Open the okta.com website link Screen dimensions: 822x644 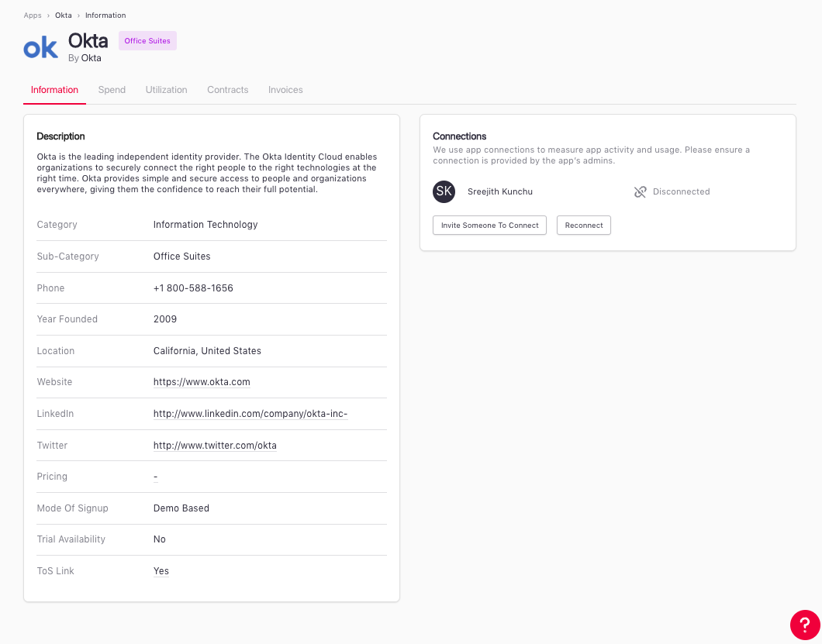[202, 382]
